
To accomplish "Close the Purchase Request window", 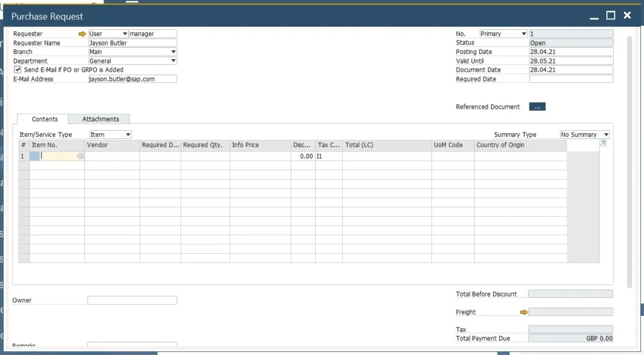I will (x=627, y=16).
